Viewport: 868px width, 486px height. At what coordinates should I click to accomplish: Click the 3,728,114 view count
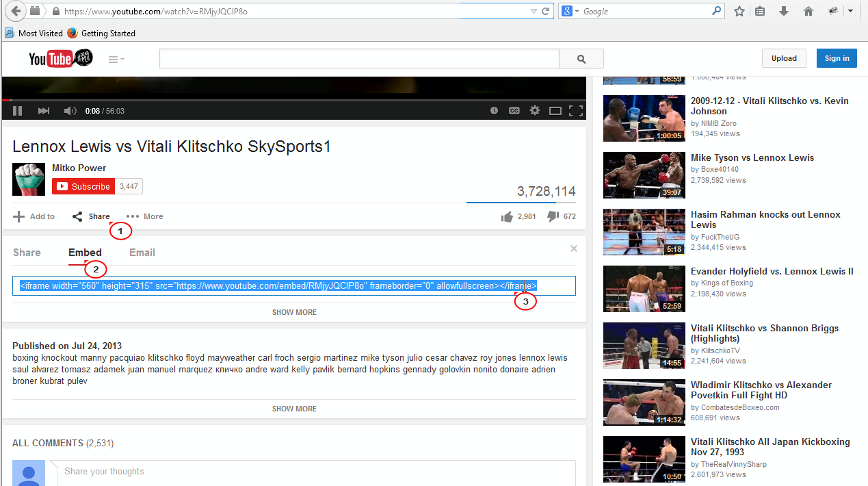[547, 192]
